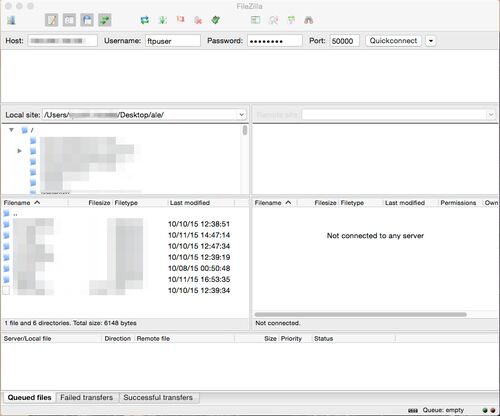Click the Local site path field
The height and width of the screenshot is (416, 500).
point(140,115)
